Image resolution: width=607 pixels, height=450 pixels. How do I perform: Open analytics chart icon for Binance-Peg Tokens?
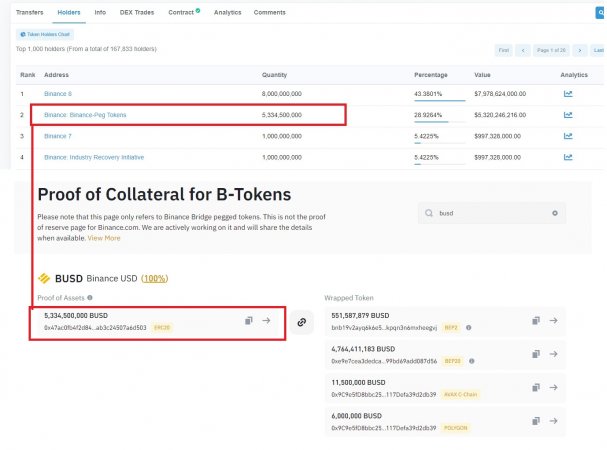(568, 115)
